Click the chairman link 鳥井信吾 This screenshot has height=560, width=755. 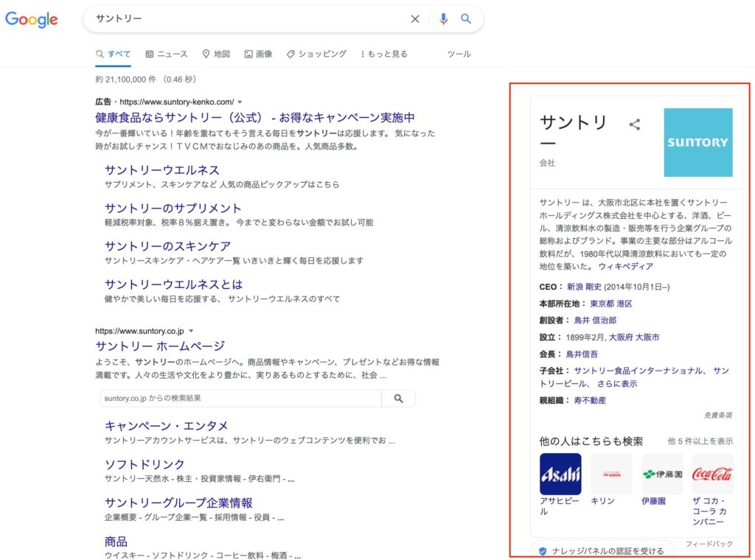(x=582, y=354)
